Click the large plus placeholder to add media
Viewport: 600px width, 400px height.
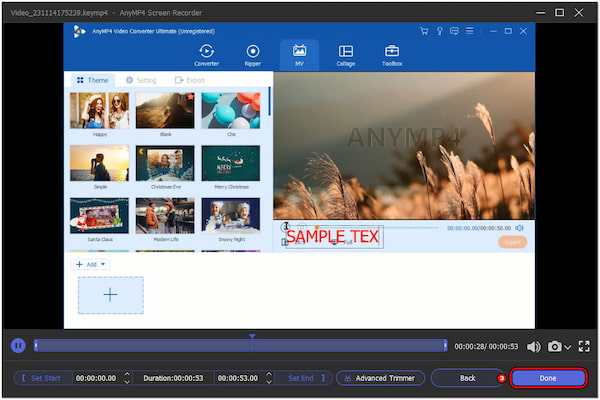click(x=111, y=295)
